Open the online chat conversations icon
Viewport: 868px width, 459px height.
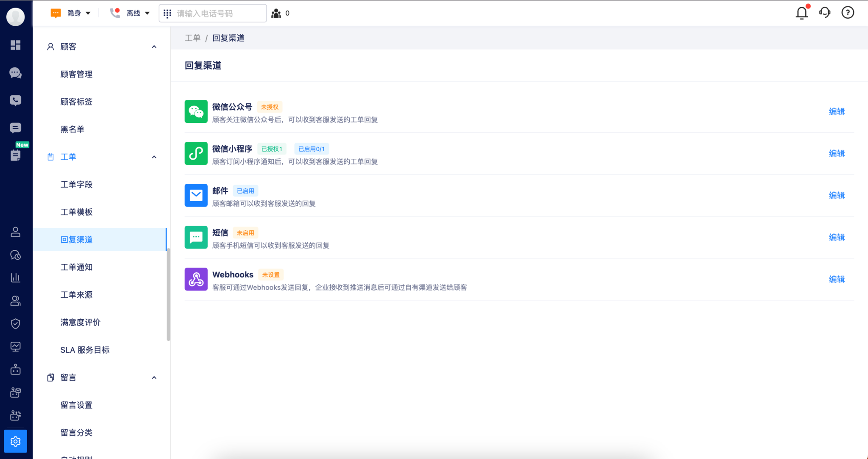pos(16,73)
